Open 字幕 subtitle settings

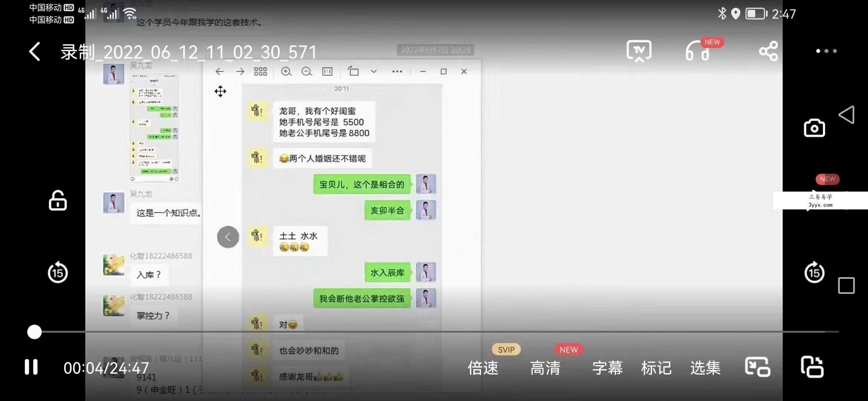[x=607, y=368]
